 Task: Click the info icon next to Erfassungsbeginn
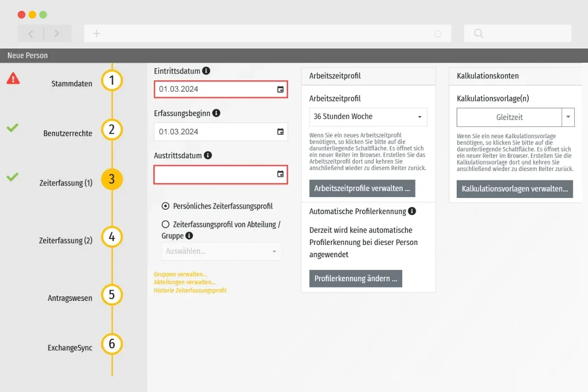[216, 113]
